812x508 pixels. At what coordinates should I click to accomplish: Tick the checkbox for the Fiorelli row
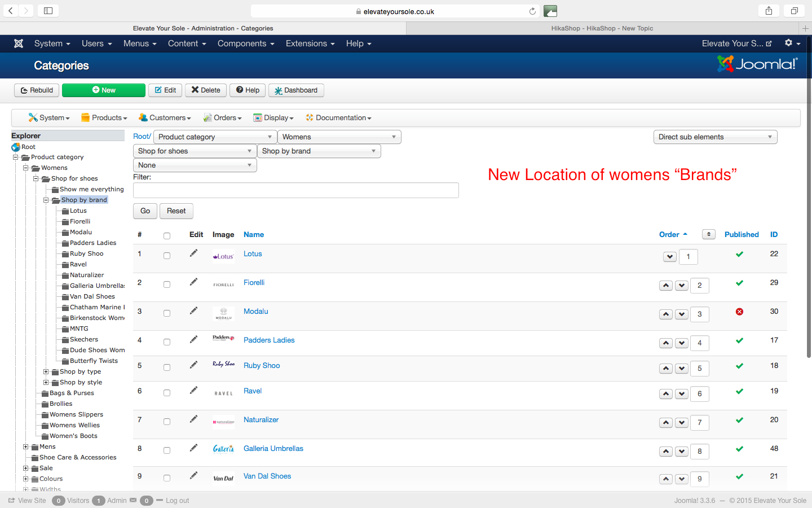pyautogui.click(x=167, y=284)
